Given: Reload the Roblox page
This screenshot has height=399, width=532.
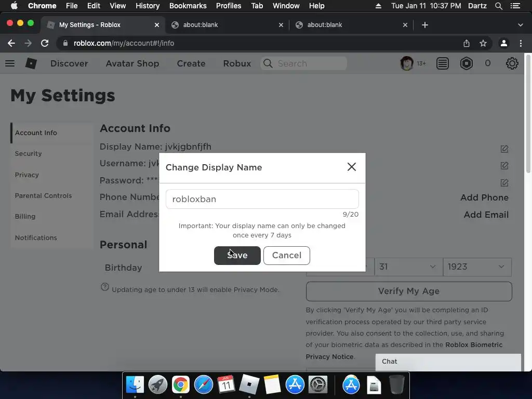Looking at the screenshot, I should [x=45, y=43].
